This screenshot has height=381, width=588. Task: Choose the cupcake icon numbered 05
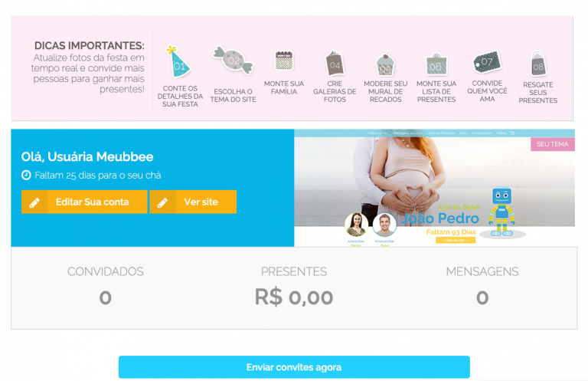point(386,64)
